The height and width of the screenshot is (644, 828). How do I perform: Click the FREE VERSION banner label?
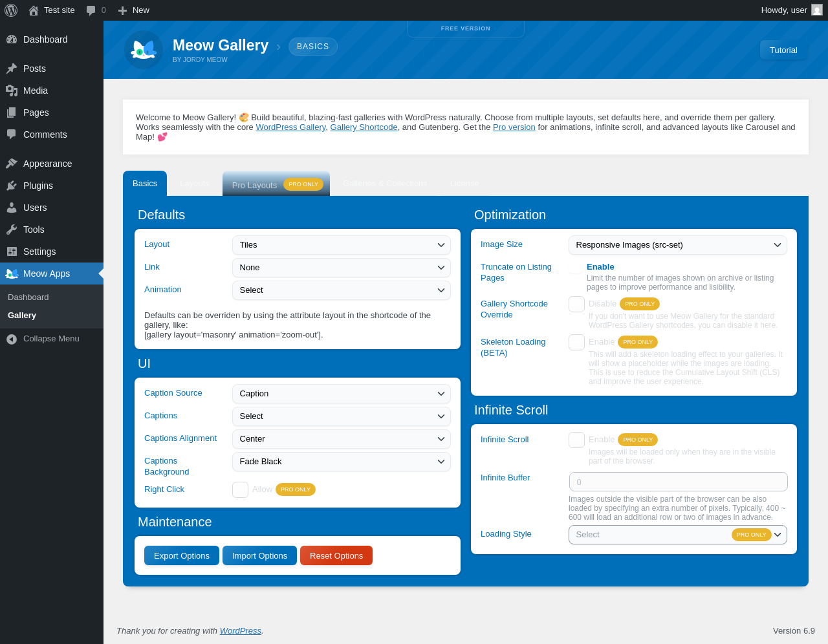[x=466, y=28]
